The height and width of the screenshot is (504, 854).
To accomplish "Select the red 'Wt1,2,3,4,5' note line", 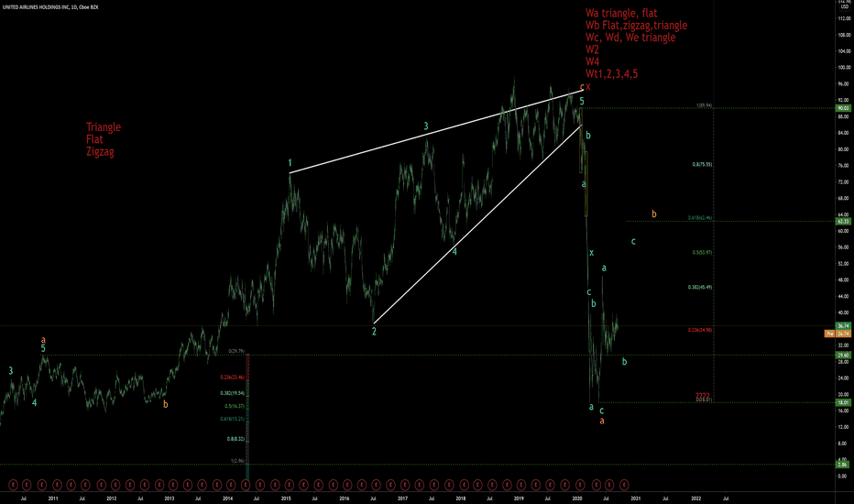I will click(611, 74).
